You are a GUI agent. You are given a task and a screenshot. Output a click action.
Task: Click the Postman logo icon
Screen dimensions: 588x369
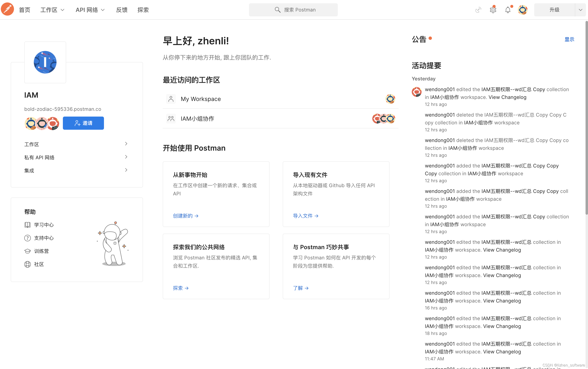[x=7, y=9]
